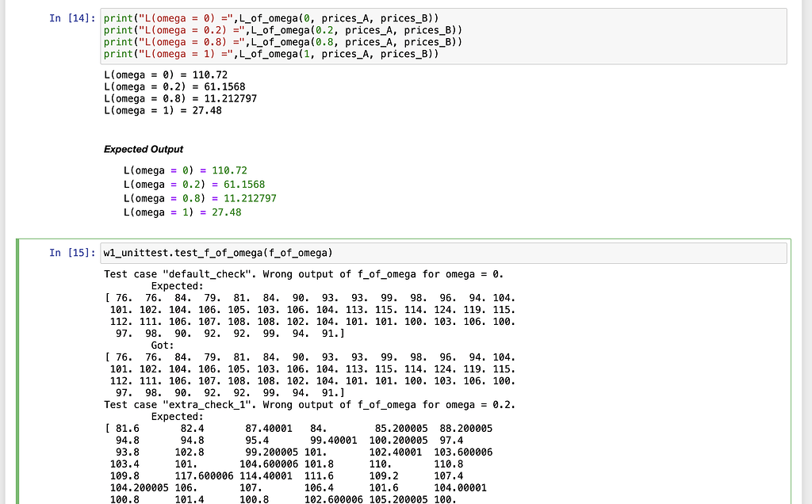The height and width of the screenshot is (504, 812).
Task: Click the first 'Expected:' label under default_check
Action: click(177, 286)
